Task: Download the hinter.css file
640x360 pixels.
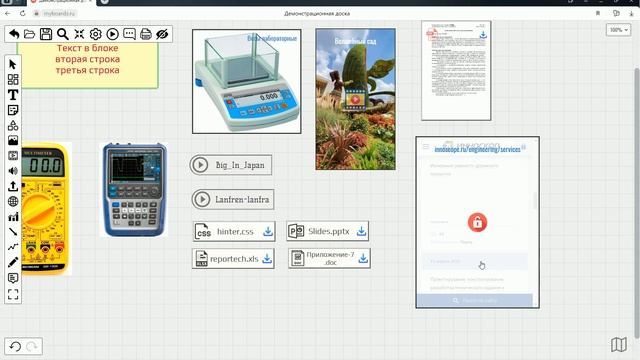Action: [268, 231]
